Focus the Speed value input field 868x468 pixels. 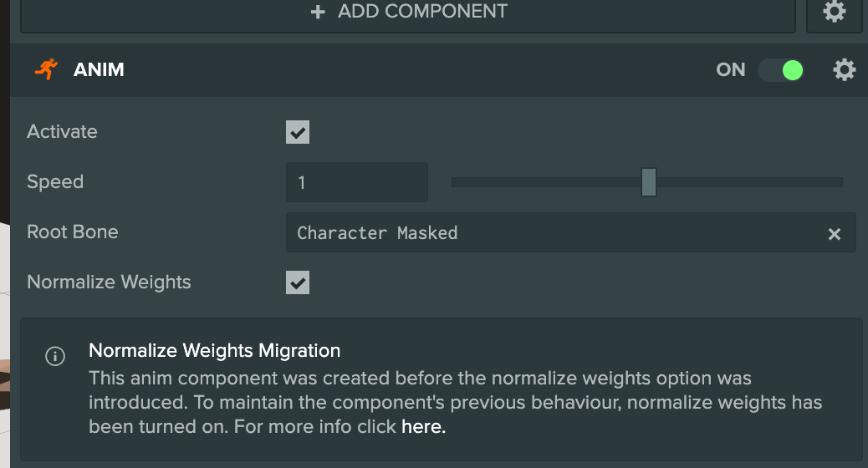pos(356,182)
